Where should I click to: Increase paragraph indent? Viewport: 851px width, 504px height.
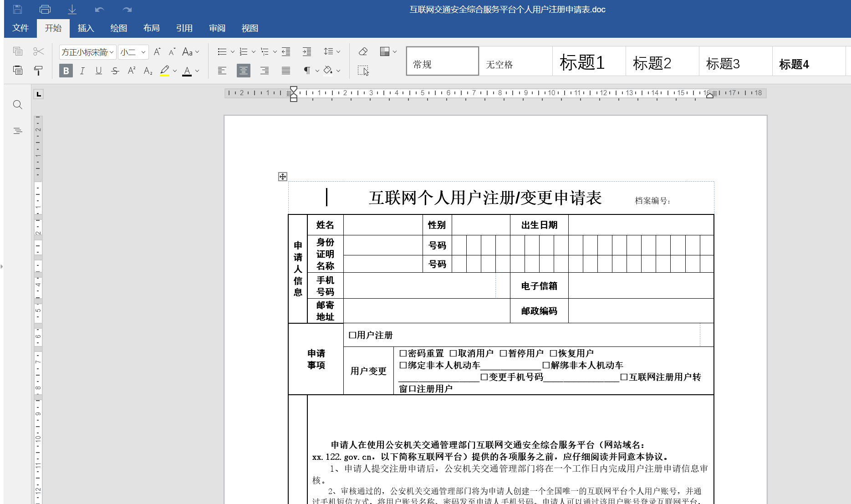tap(307, 51)
